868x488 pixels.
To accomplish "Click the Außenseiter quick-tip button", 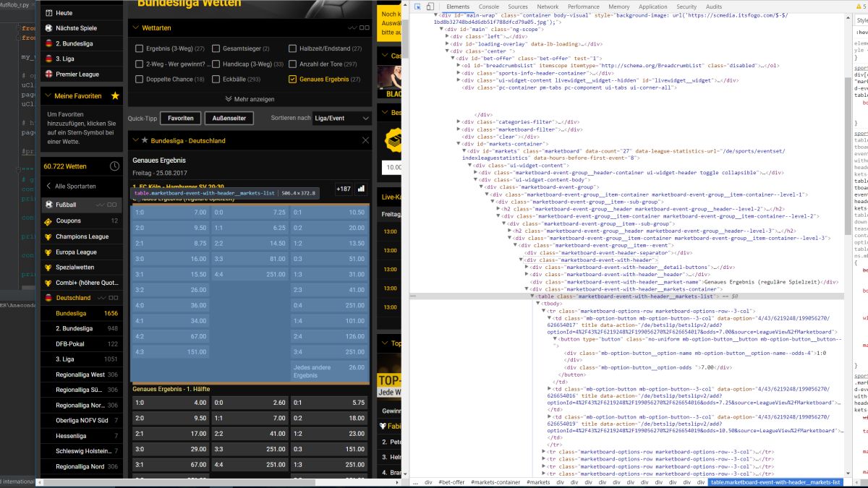I will [229, 118].
